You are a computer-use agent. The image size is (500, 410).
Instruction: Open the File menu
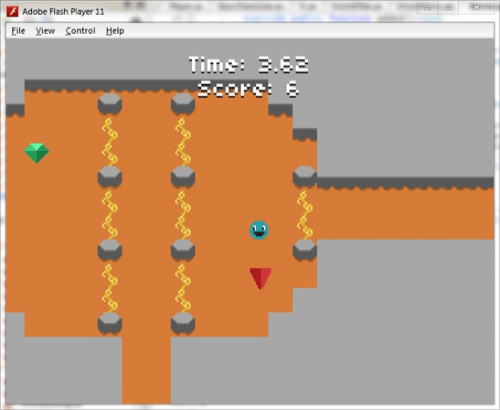click(x=18, y=31)
